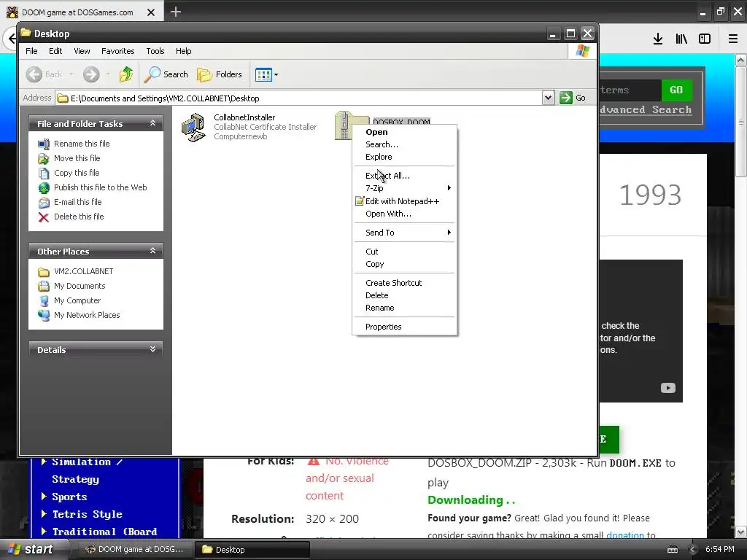Open Search in the Explorer toolbar
This screenshot has height=560, width=747.
pos(166,74)
